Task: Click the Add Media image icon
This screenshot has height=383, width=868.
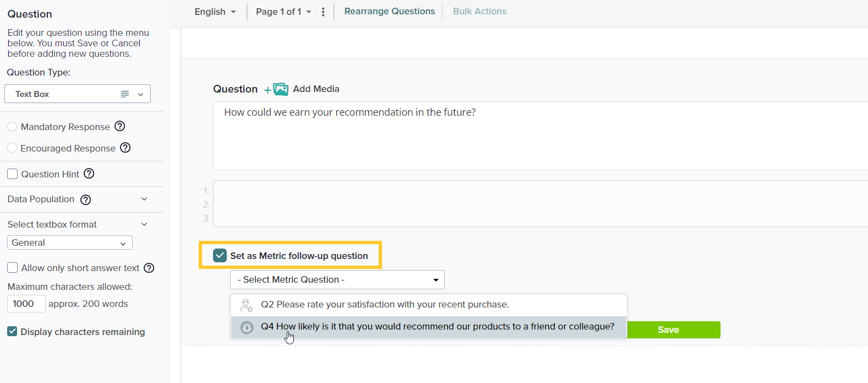Action: (280, 89)
